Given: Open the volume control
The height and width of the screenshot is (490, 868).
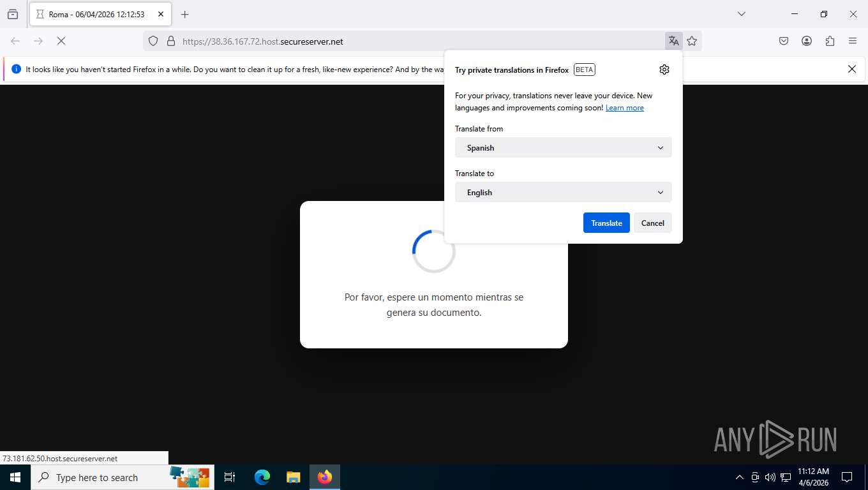Looking at the screenshot, I should point(770,477).
